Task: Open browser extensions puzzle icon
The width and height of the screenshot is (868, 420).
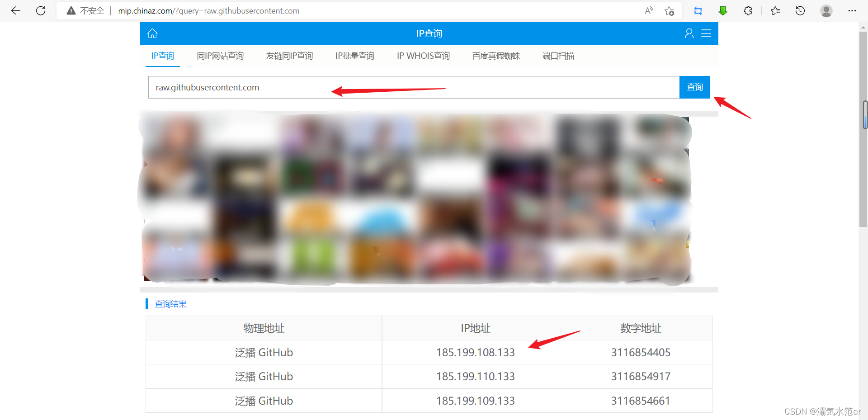Action: tap(748, 10)
